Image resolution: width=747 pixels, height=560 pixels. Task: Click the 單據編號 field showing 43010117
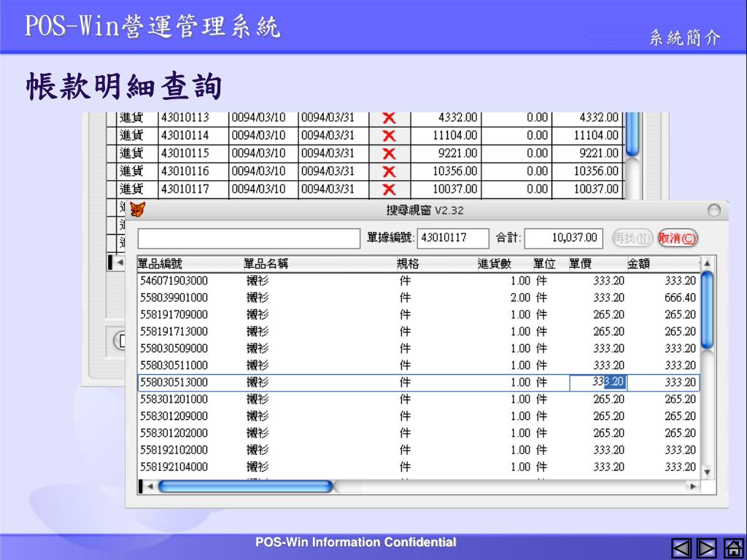pos(453,238)
